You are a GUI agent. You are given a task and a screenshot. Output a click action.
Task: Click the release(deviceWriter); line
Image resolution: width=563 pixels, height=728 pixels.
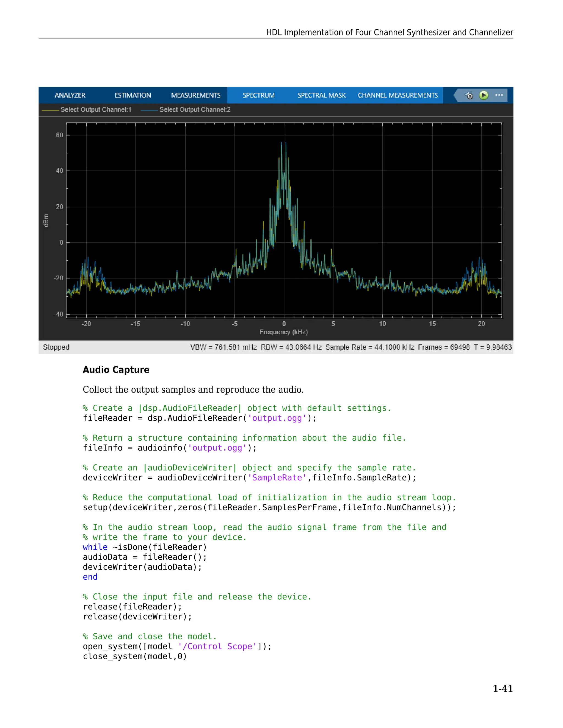137,617
